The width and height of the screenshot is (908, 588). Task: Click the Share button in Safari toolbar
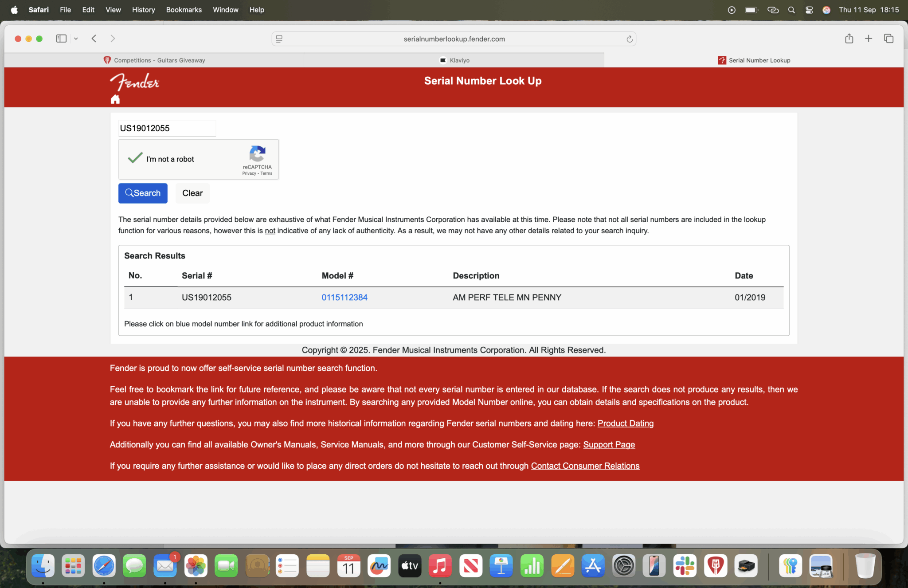click(849, 39)
